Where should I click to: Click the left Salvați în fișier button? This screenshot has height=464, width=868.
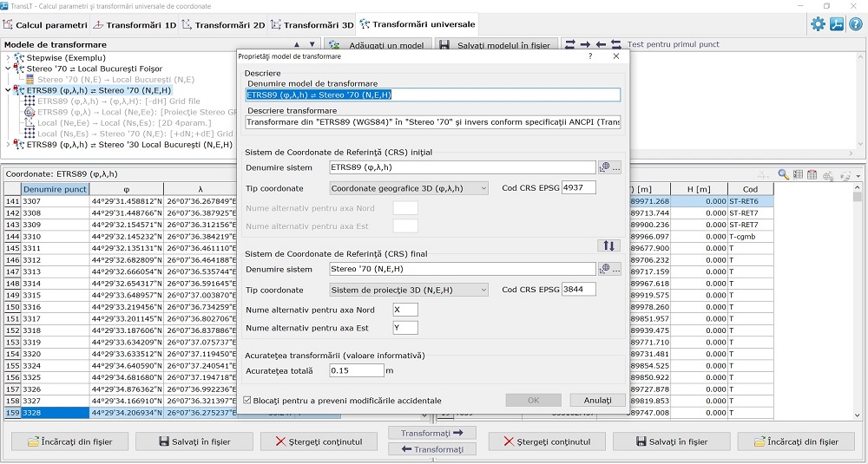pos(194,441)
